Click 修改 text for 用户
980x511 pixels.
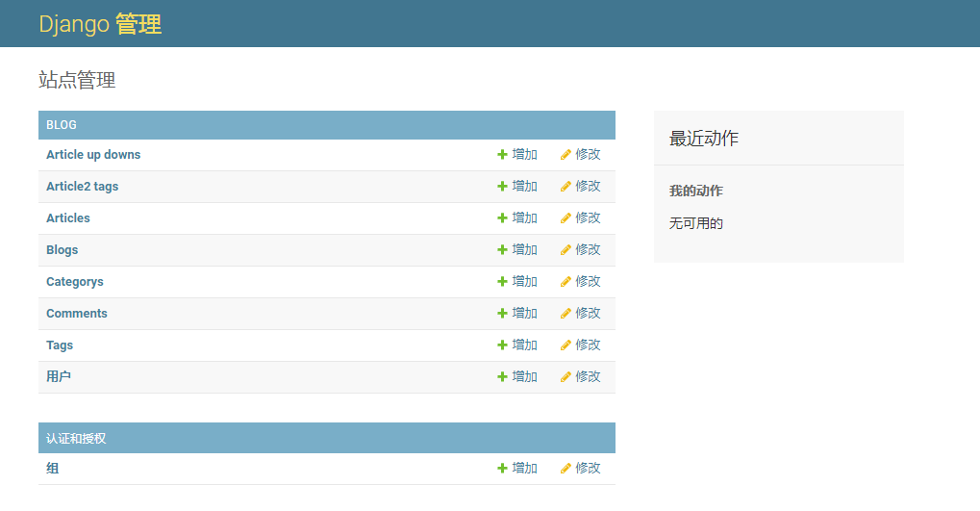589,376
